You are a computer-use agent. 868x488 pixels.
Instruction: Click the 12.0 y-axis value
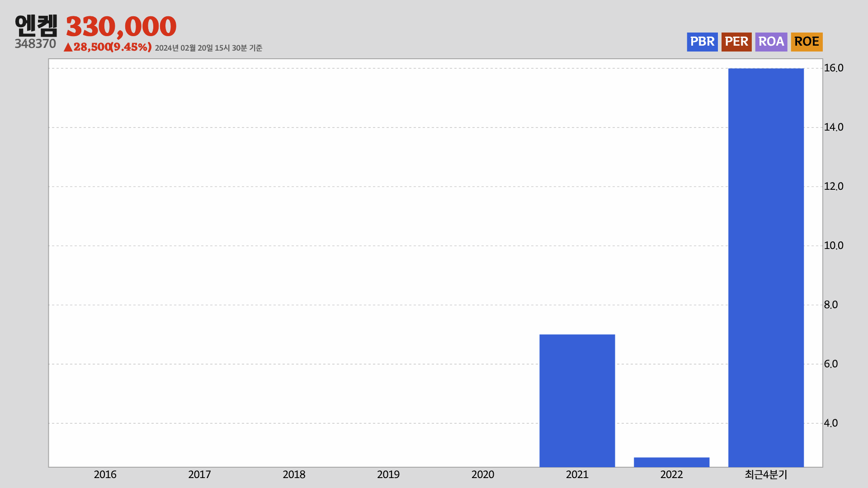834,187
